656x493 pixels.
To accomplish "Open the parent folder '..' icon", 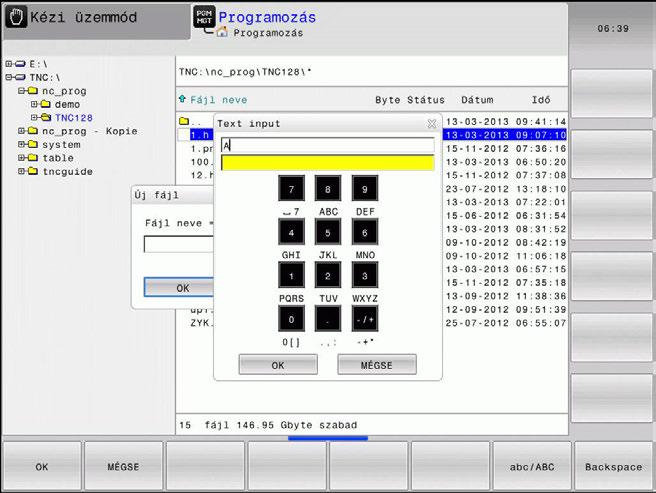I will [x=184, y=121].
